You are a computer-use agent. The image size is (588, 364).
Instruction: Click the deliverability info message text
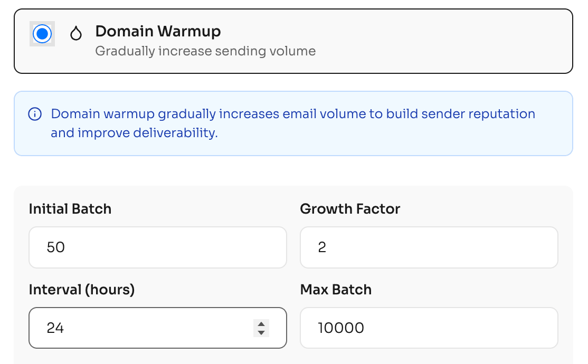pos(292,123)
